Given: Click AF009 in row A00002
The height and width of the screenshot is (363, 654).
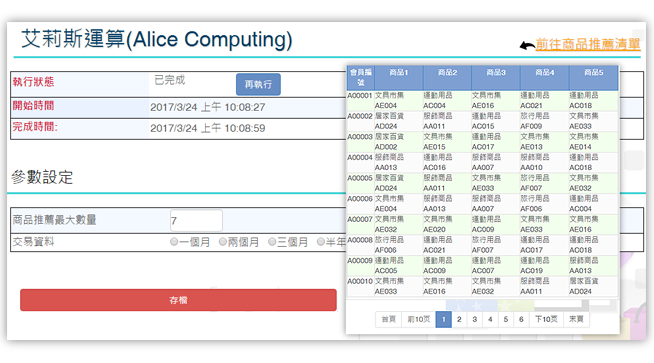Looking at the screenshot, I should tap(531, 126).
